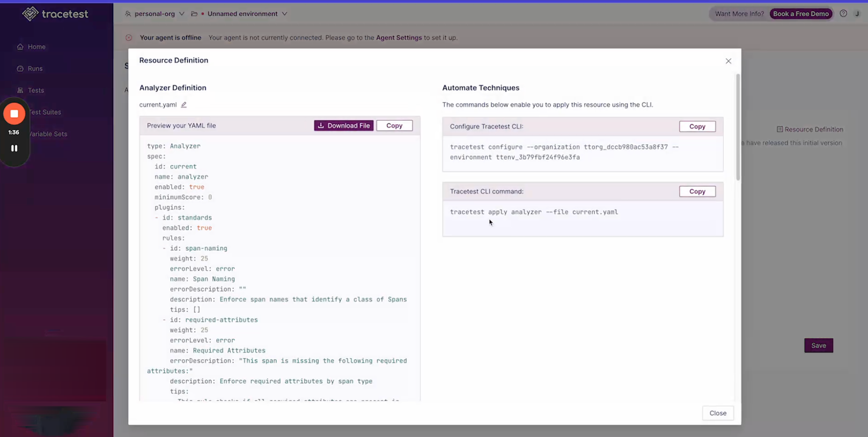Click the 'name: Required Attributes' YAML line

(x=217, y=350)
